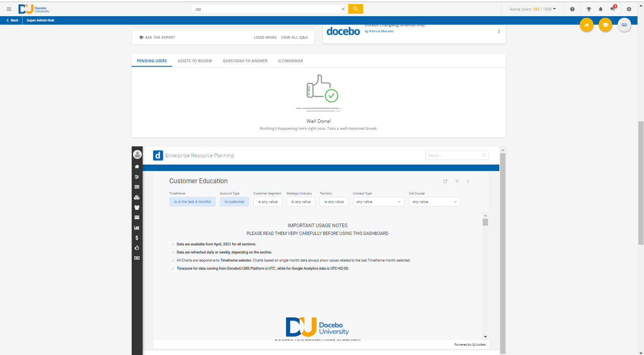Click the 'Powered by Looker' label
644x355 pixels.
pyautogui.click(x=470, y=344)
